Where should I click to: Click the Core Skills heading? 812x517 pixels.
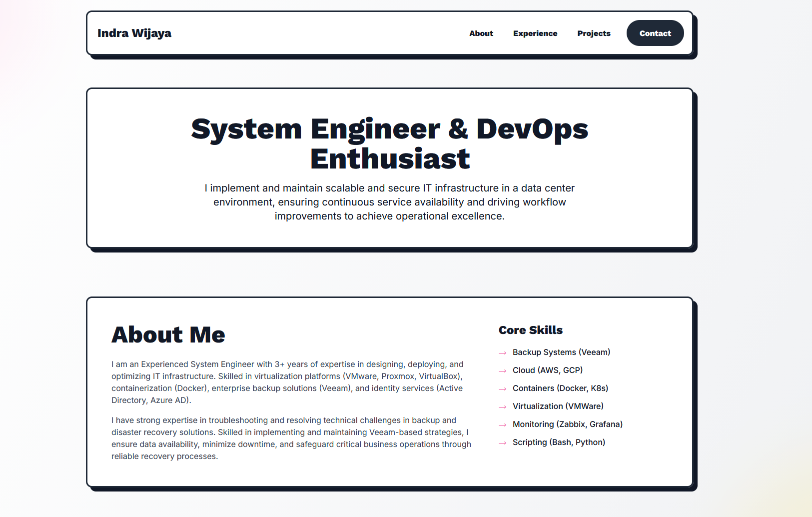point(531,330)
